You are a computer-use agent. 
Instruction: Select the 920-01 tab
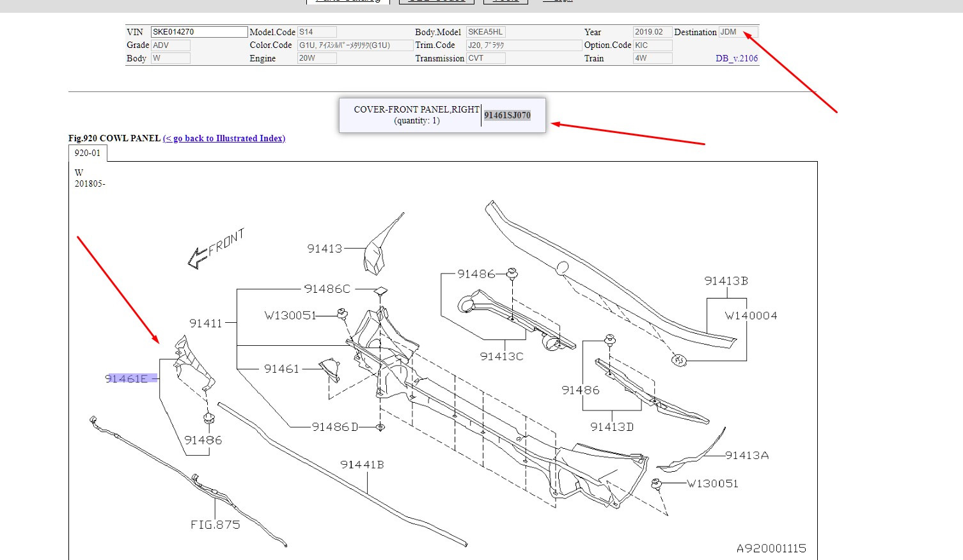click(88, 153)
